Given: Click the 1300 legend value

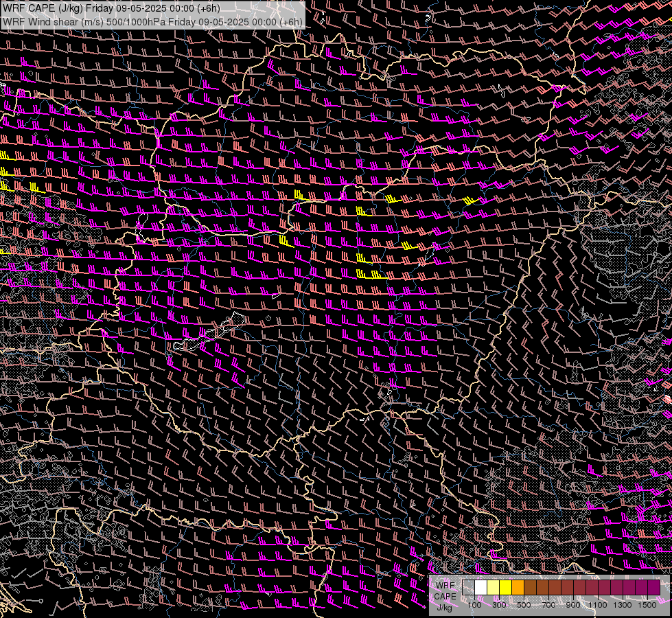Looking at the screenshot, I should point(623,605).
